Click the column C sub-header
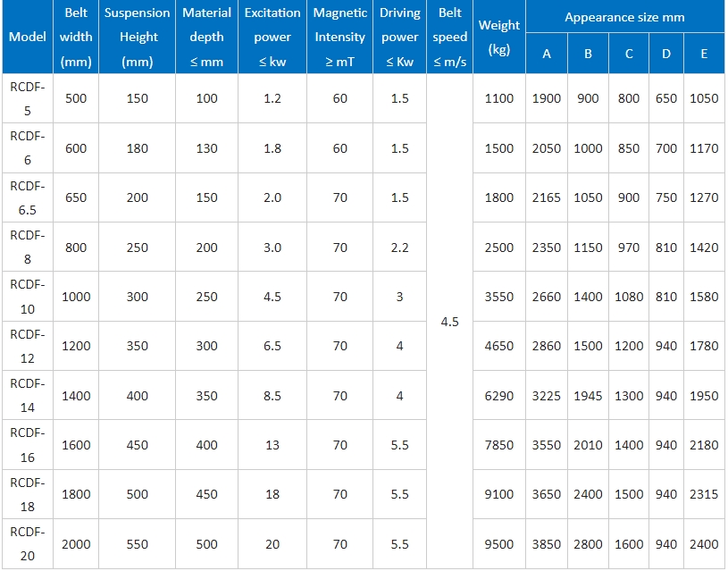 (x=629, y=54)
